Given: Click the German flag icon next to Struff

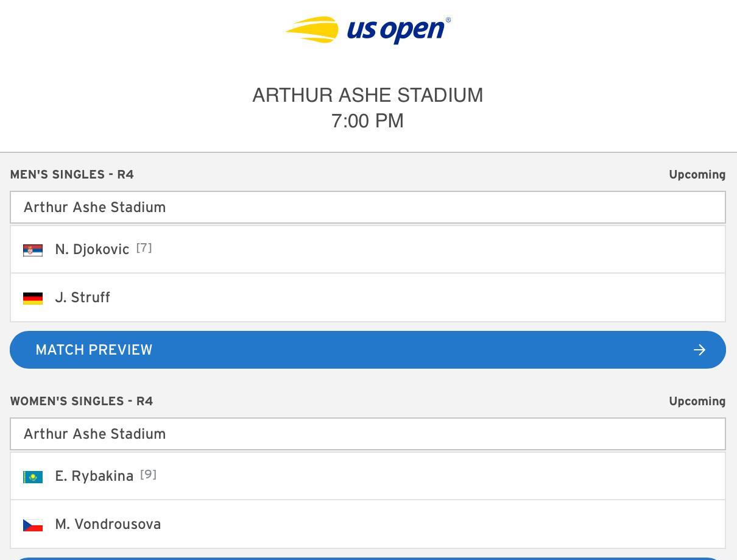Looking at the screenshot, I should pos(33,298).
